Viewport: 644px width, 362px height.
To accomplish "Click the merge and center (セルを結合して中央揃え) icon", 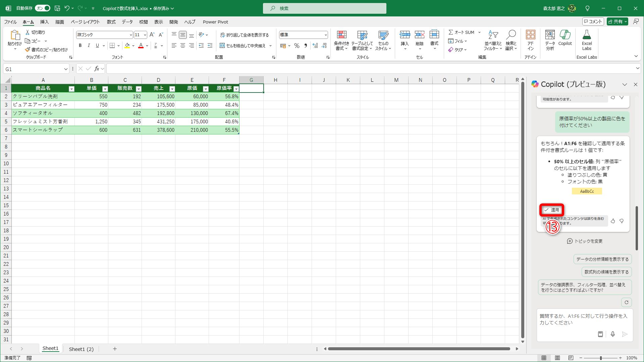I will (222, 46).
